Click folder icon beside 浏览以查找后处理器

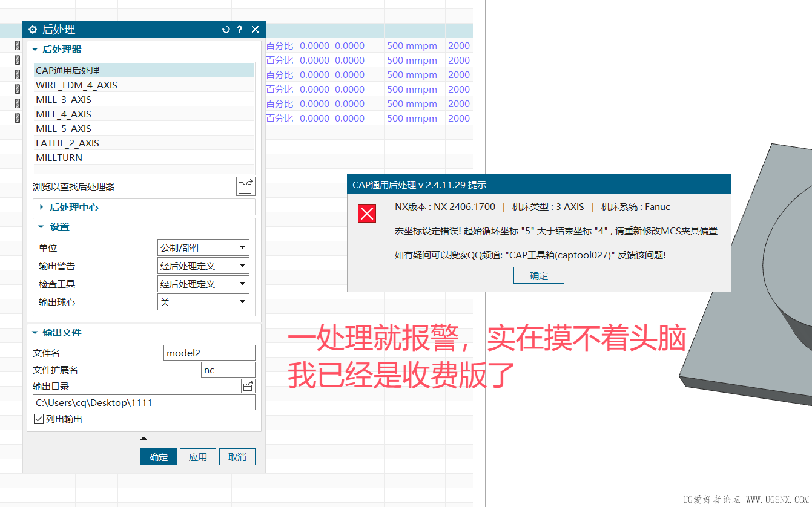(x=245, y=186)
